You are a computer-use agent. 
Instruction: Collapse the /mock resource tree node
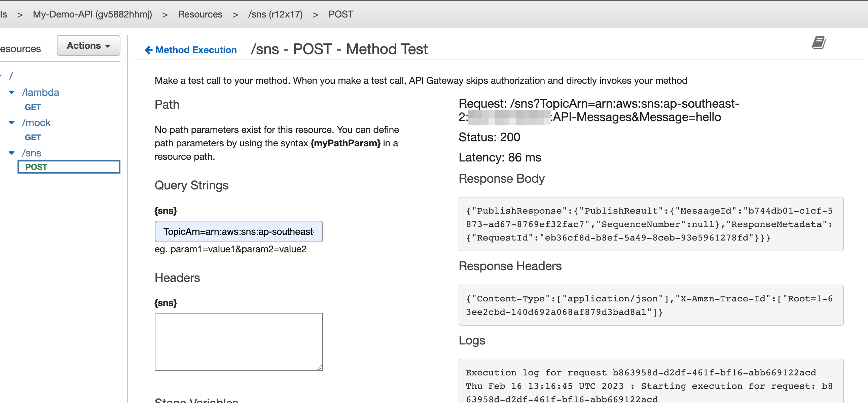pos(12,123)
